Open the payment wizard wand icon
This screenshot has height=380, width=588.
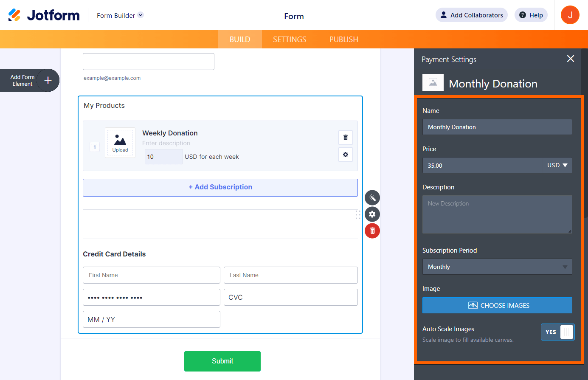click(372, 198)
